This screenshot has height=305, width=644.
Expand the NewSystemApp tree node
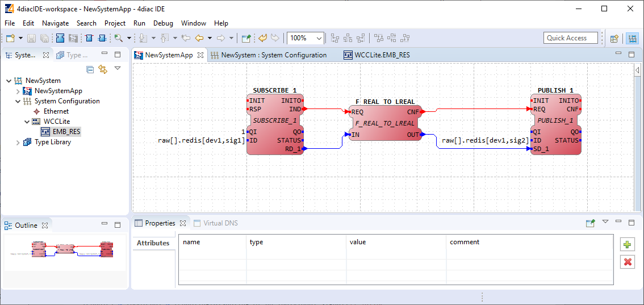pos(18,91)
